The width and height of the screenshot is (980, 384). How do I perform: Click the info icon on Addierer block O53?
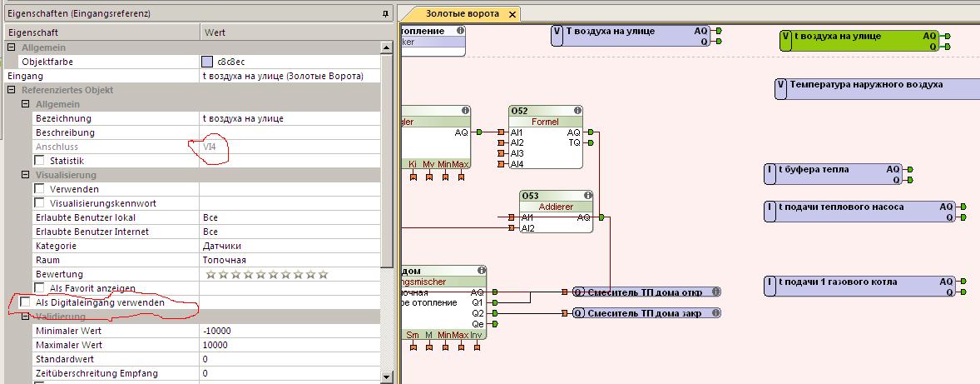[587, 196]
